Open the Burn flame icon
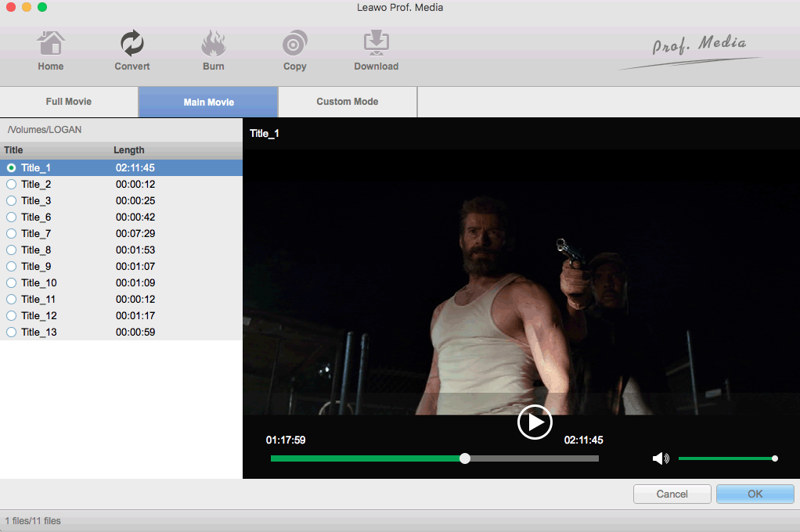Viewport: 800px width, 532px height. click(x=213, y=44)
